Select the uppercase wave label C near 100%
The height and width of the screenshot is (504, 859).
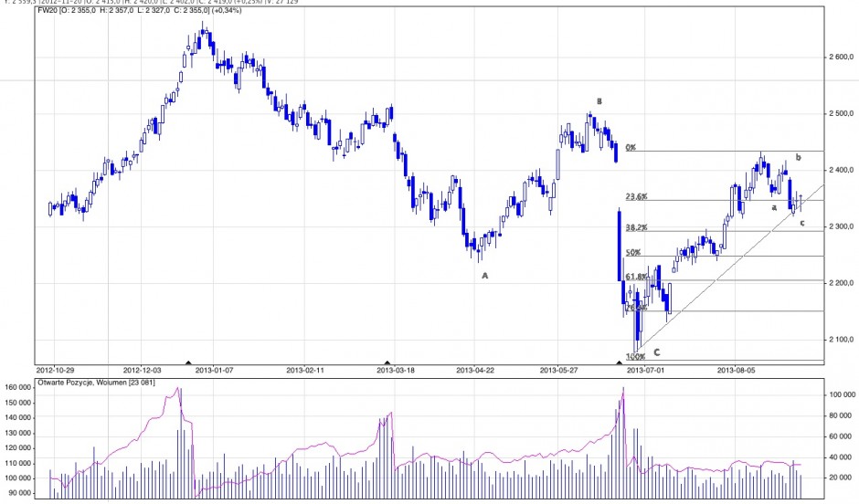(x=656, y=352)
